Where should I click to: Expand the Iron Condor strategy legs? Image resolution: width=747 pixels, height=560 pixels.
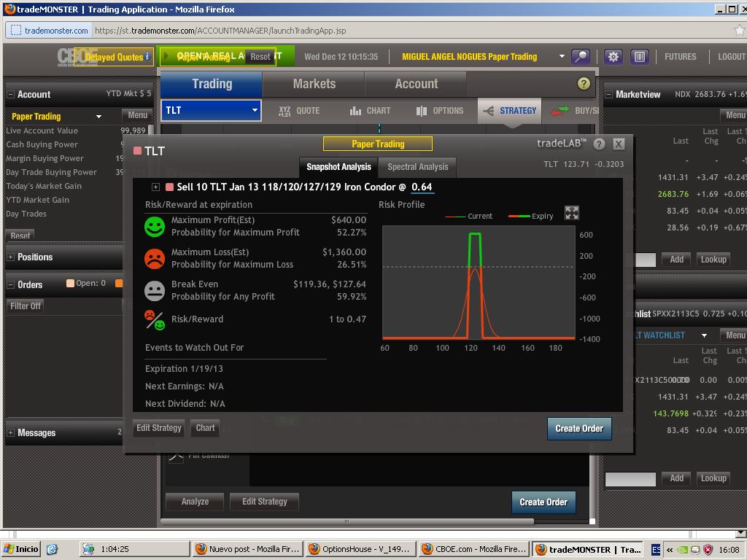[155, 187]
